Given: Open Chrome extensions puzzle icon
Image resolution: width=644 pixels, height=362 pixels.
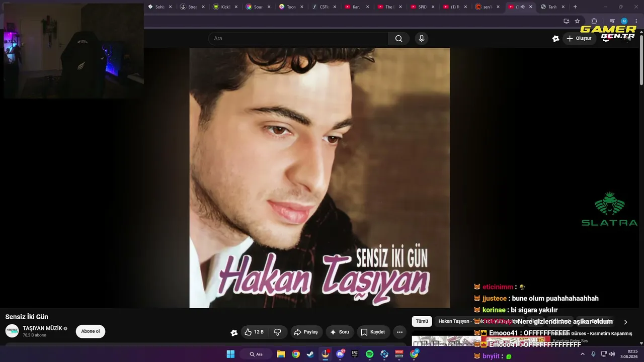Looking at the screenshot, I should pos(594,21).
